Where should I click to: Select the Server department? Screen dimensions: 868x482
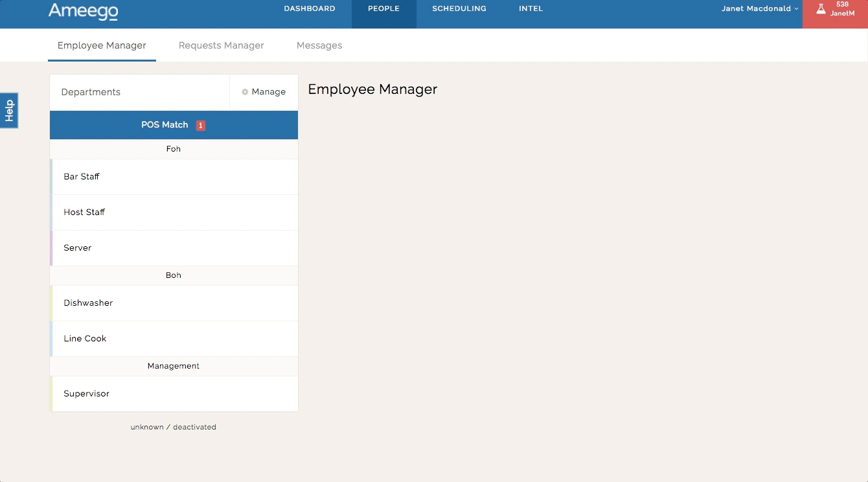pyautogui.click(x=174, y=248)
